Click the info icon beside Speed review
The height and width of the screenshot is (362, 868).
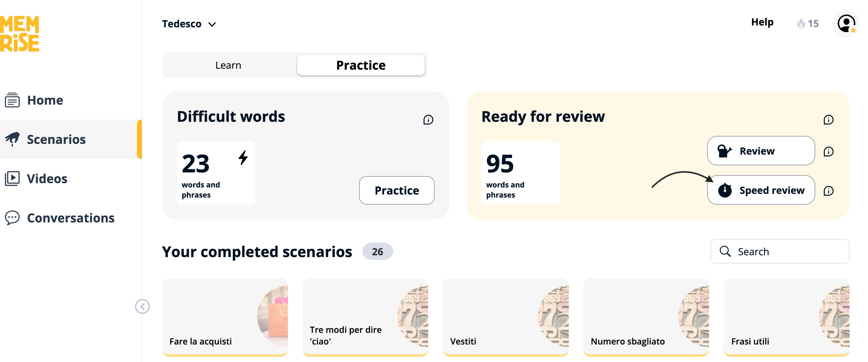[x=829, y=190]
